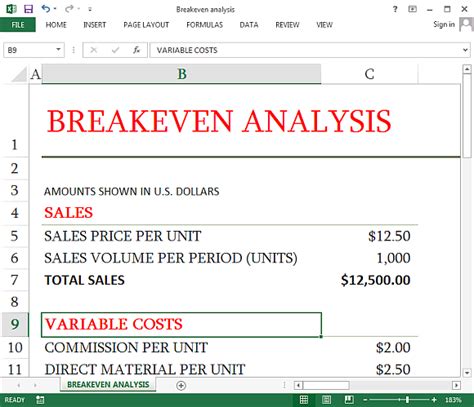This screenshot has height=407, width=474.
Task: Expand the formula bar
Action: [x=465, y=50]
